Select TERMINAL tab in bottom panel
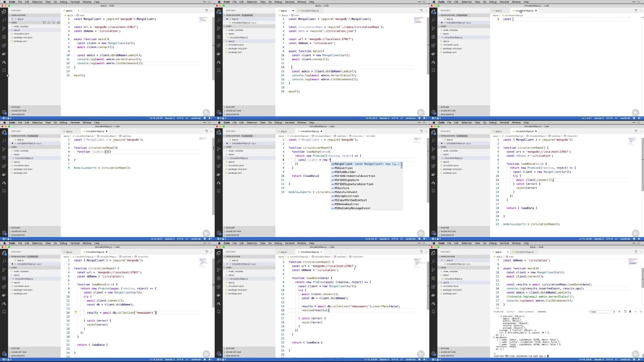Image resolution: width=644 pixels, height=362 pixels. tap(542, 312)
